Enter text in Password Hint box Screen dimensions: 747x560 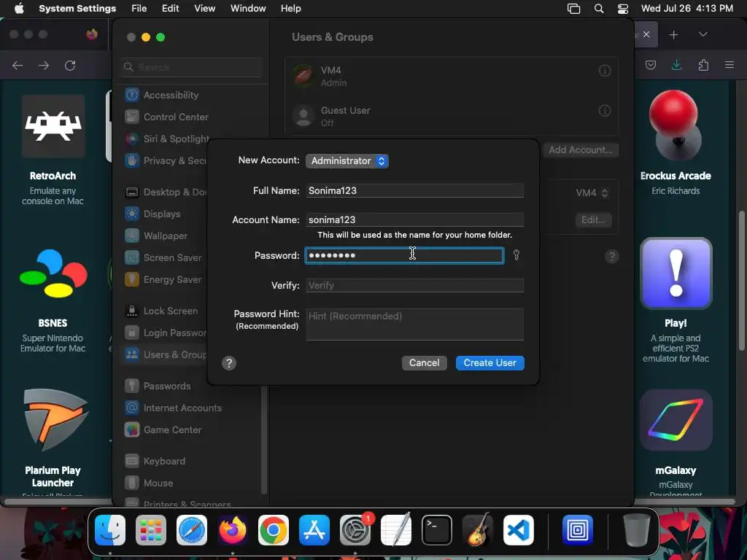click(x=414, y=324)
